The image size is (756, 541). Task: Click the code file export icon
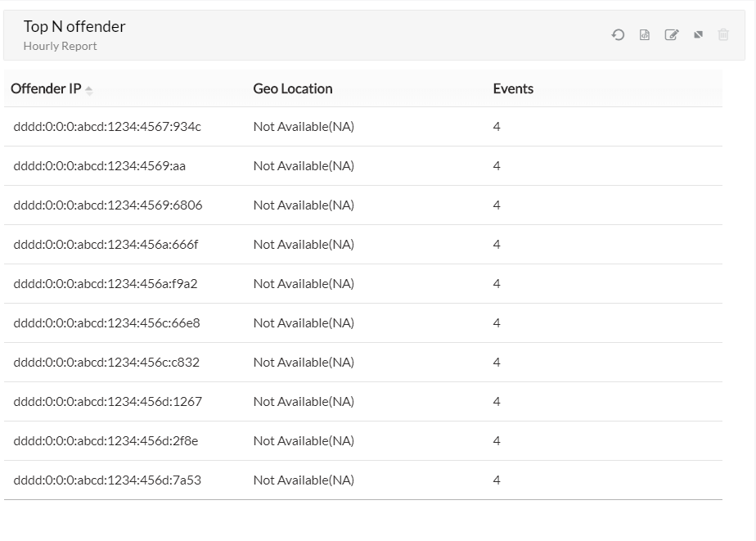[x=645, y=35]
